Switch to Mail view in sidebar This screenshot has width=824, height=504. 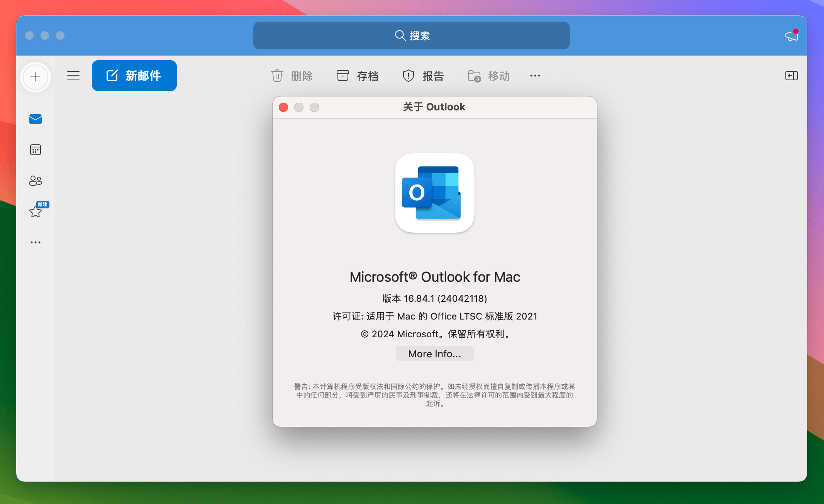tap(36, 119)
